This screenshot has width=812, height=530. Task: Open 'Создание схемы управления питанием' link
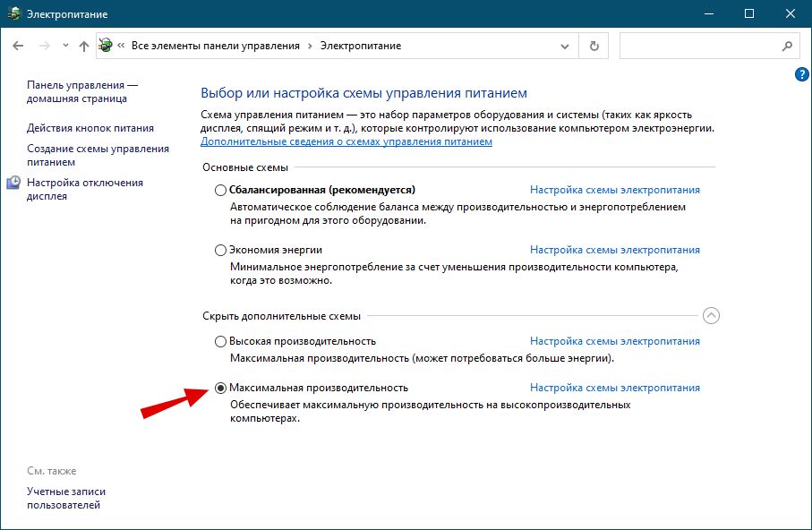[98, 155]
